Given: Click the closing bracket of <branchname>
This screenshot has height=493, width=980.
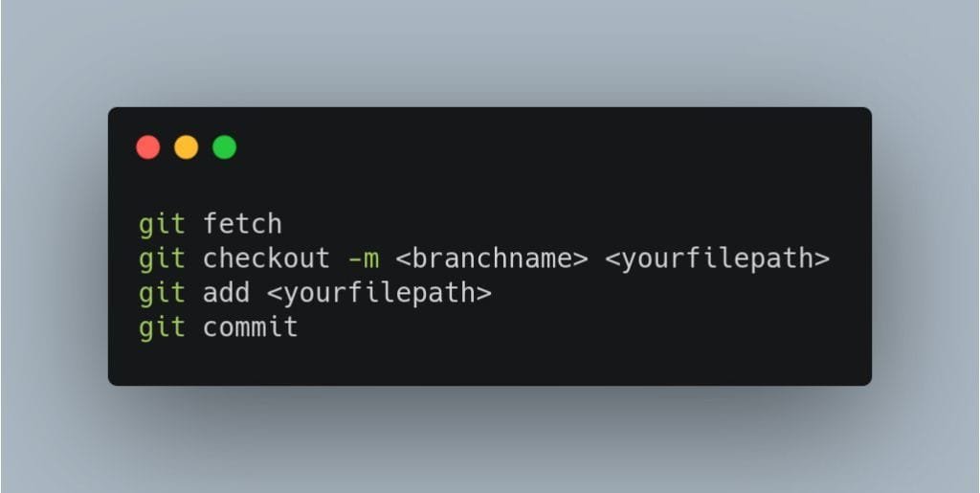Looking at the screenshot, I should 581,259.
